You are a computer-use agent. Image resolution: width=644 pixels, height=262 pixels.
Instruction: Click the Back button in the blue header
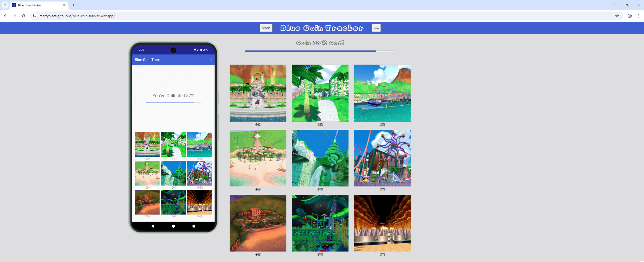266,28
